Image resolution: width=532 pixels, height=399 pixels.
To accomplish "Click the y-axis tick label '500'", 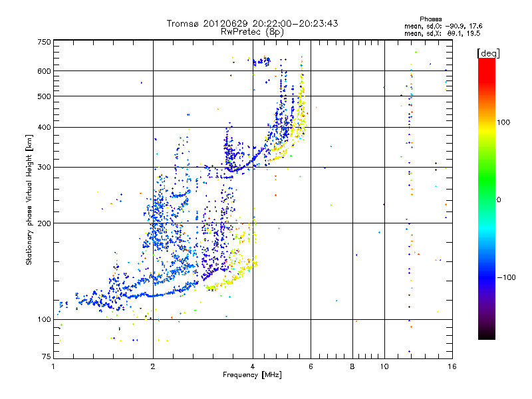I will point(45,96).
